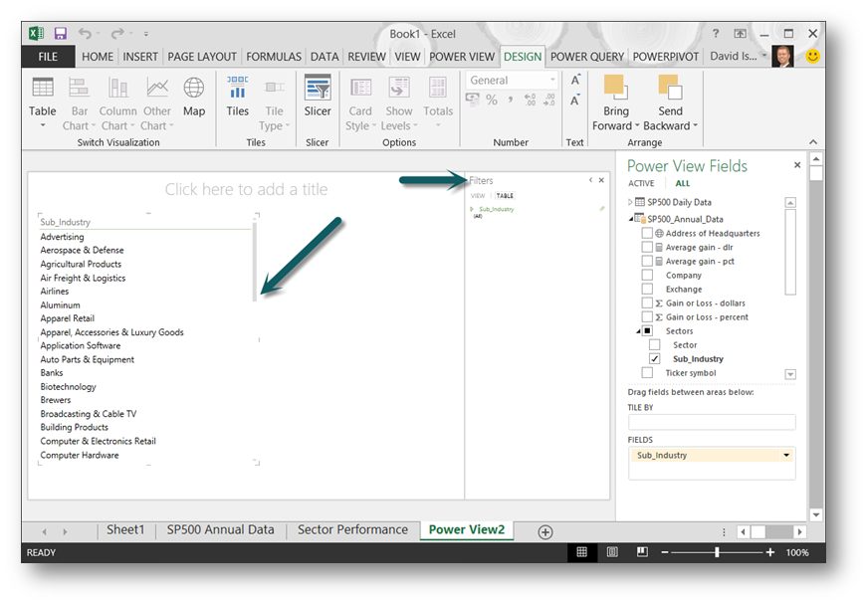Open the INSERT ribbon tab
This screenshot has height=605, width=868.
pos(140,57)
